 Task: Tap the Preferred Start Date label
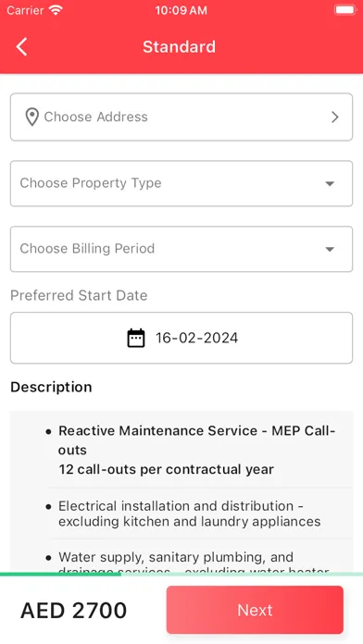(79, 295)
